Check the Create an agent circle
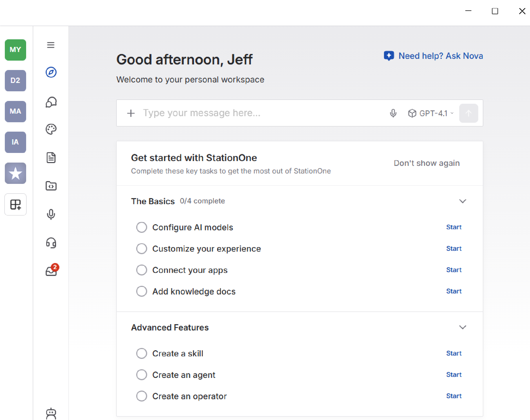Viewport: 530px width, 420px height. [x=142, y=375]
